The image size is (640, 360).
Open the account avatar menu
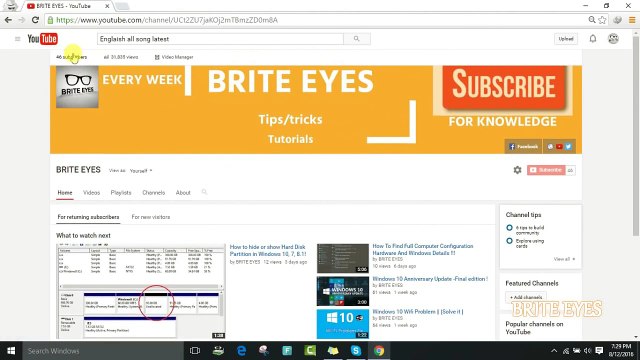click(x=613, y=39)
